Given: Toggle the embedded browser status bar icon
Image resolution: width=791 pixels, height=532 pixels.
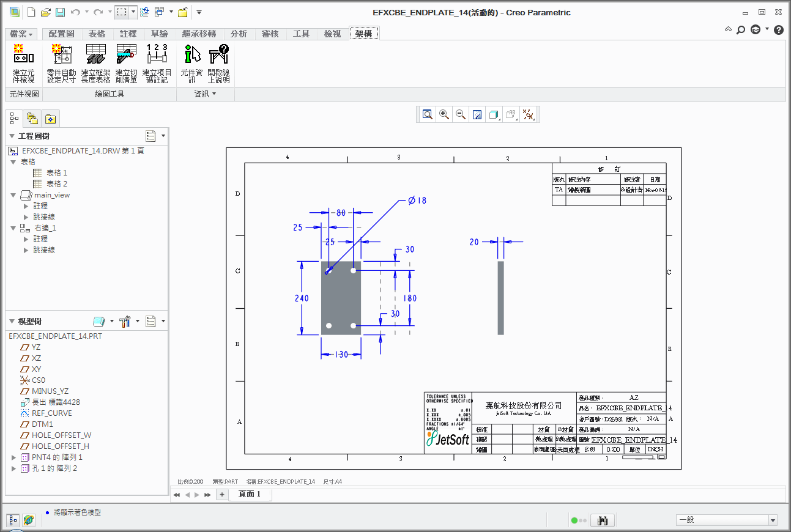Looking at the screenshot, I should [29, 520].
